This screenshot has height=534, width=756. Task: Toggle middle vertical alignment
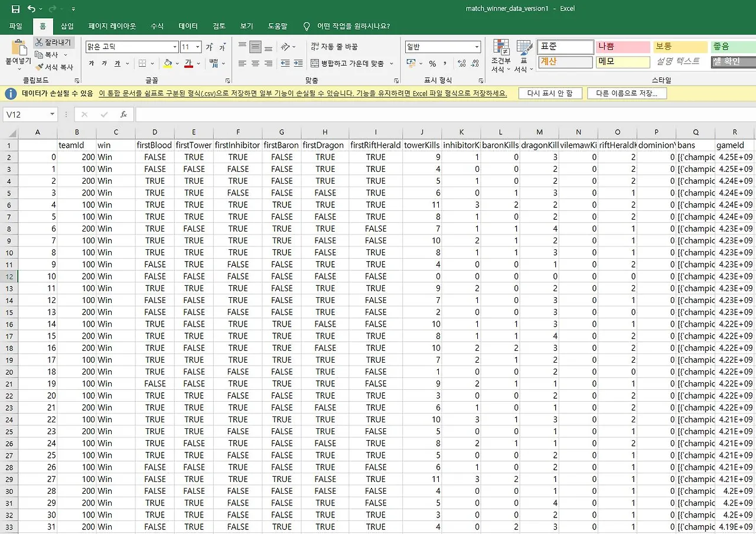click(x=255, y=47)
